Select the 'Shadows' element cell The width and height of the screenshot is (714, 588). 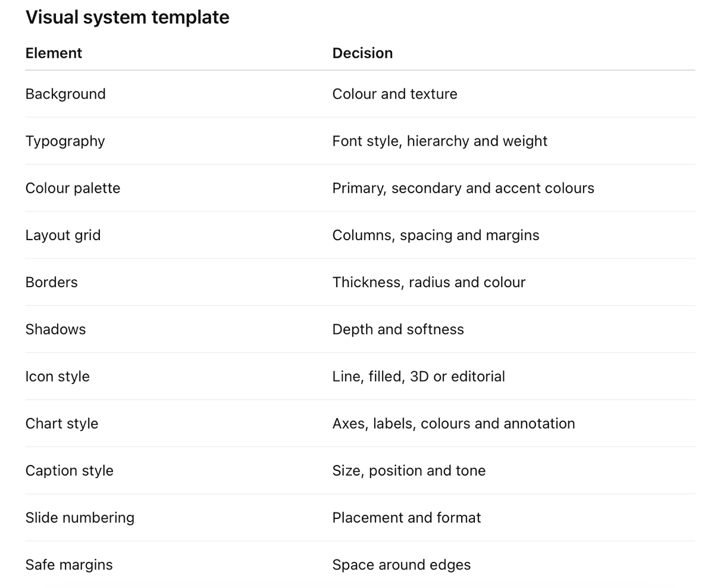(56, 329)
